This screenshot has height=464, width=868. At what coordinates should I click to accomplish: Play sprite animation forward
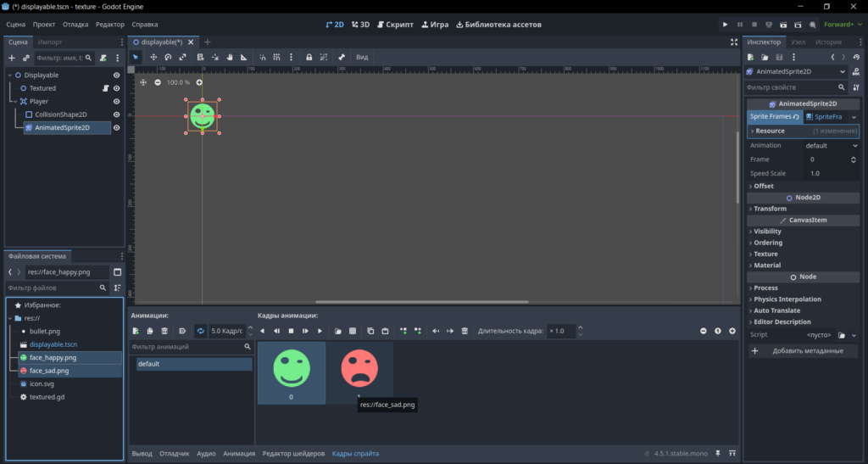320,331
